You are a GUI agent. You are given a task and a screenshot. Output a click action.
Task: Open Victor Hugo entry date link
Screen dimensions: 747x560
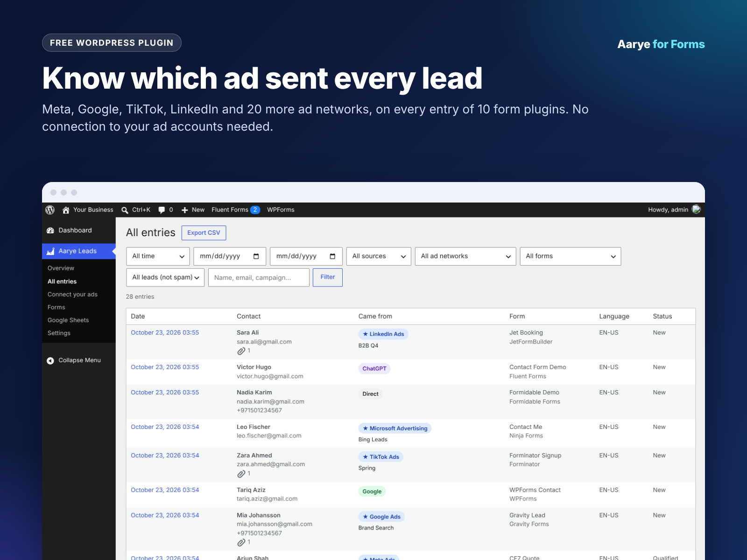165,367
